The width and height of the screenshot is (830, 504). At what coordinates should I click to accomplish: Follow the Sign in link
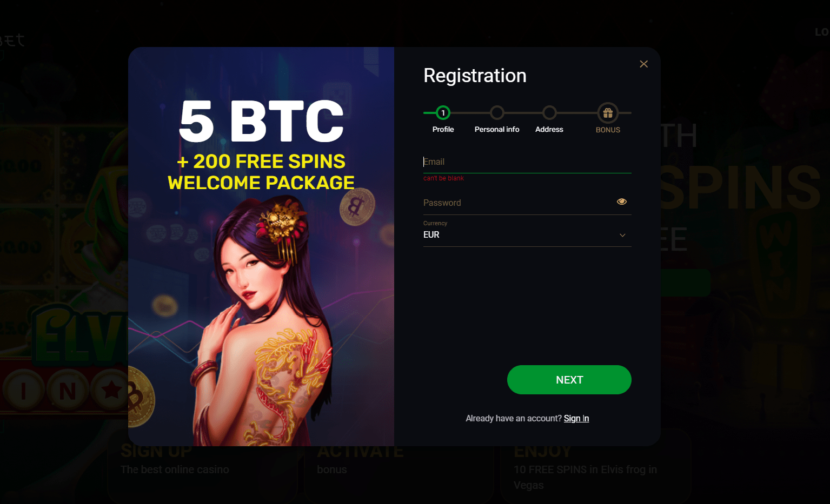click(x=576, y=418)
